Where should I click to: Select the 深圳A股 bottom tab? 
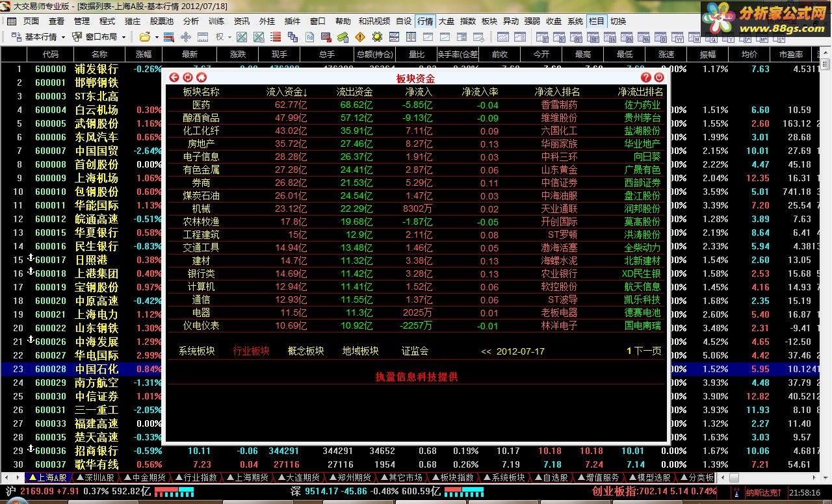[95, 477]
